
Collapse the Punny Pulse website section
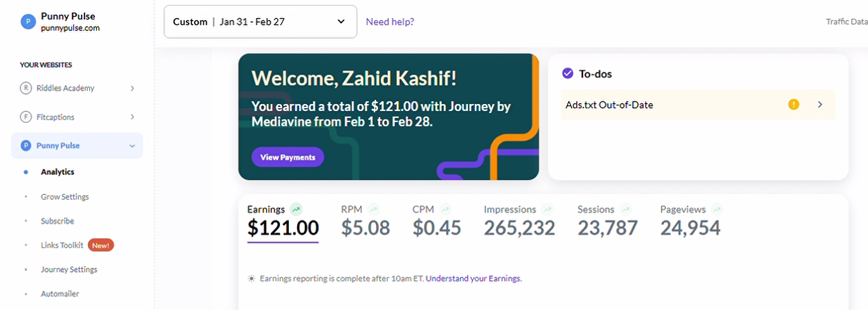click(x=132, y=146)
